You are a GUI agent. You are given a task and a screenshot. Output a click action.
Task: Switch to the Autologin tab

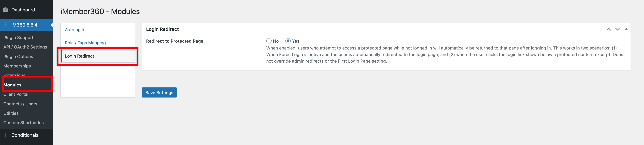(74, 29)
